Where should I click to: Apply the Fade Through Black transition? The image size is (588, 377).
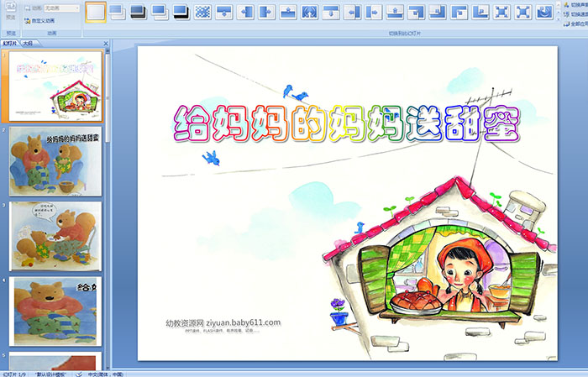coord(139,12)
